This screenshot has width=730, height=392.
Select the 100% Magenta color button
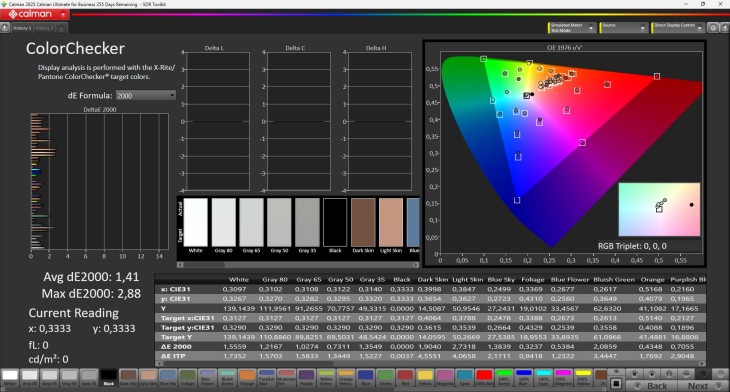(563, 378)
